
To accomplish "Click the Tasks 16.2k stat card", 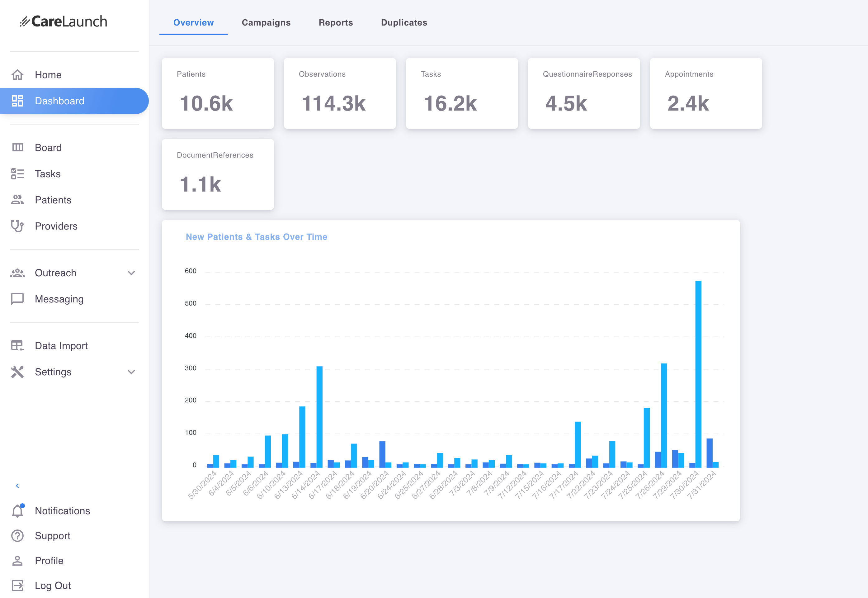I will tap(462, 93).
